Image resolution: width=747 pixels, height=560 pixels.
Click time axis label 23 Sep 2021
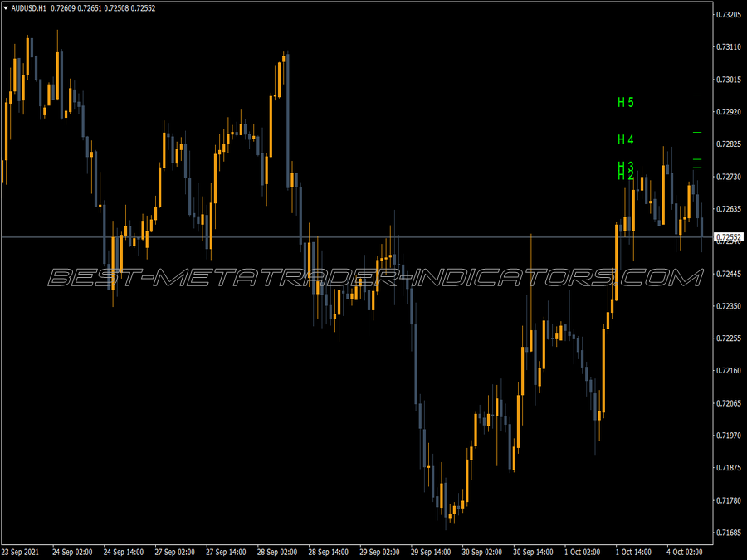click(20, 553)
